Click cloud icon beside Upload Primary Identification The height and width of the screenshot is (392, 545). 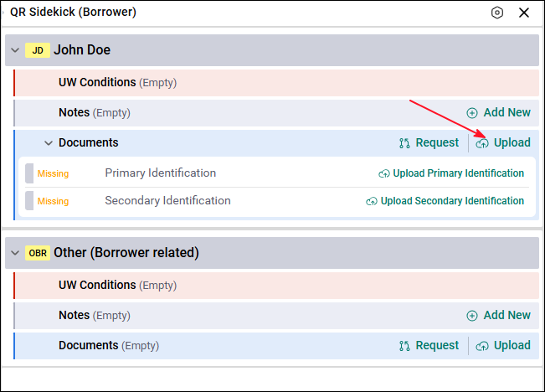pos(384,173)
